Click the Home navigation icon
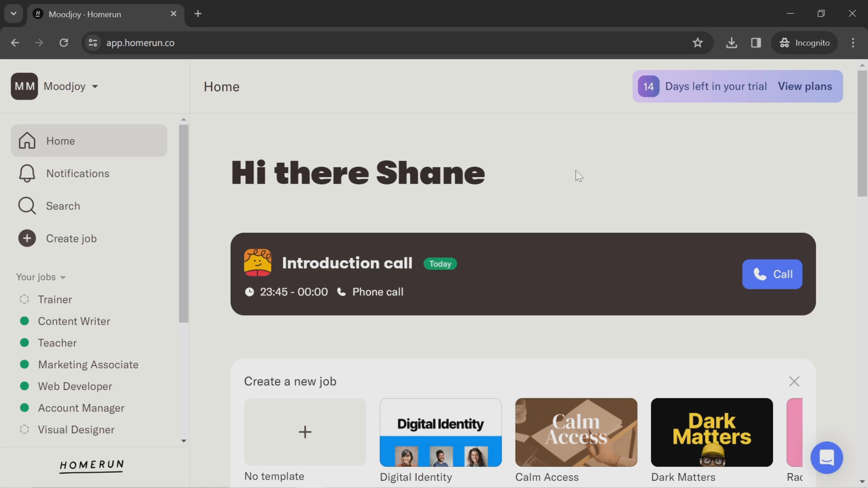 pyautogui.click(x=26, y=140)
